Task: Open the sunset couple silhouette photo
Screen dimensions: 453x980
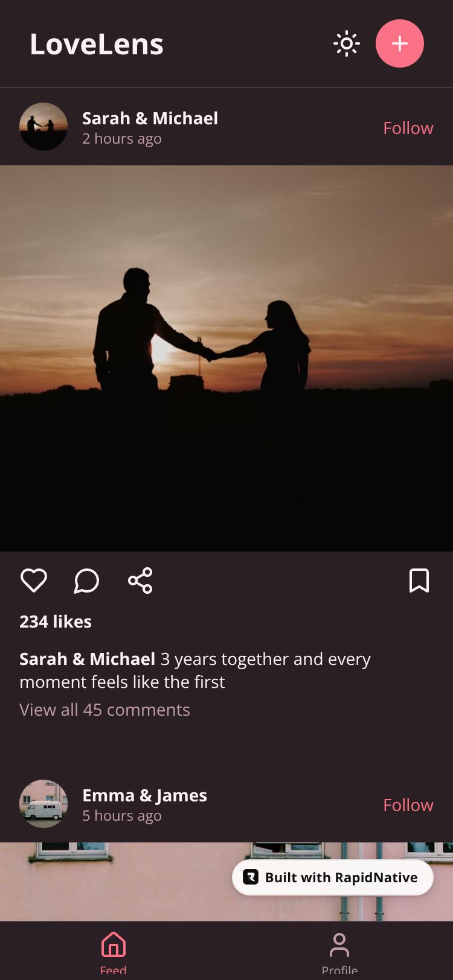Action: (x=226, y=358)
